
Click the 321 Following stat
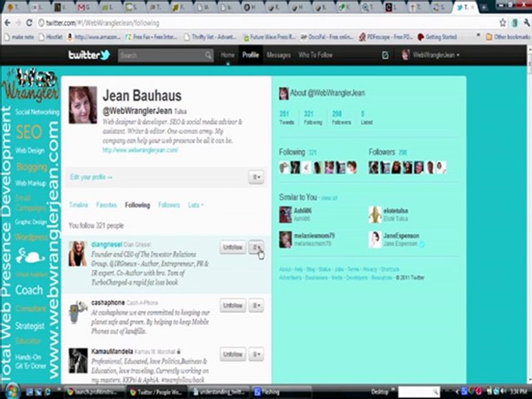click(x=313, y=117)
